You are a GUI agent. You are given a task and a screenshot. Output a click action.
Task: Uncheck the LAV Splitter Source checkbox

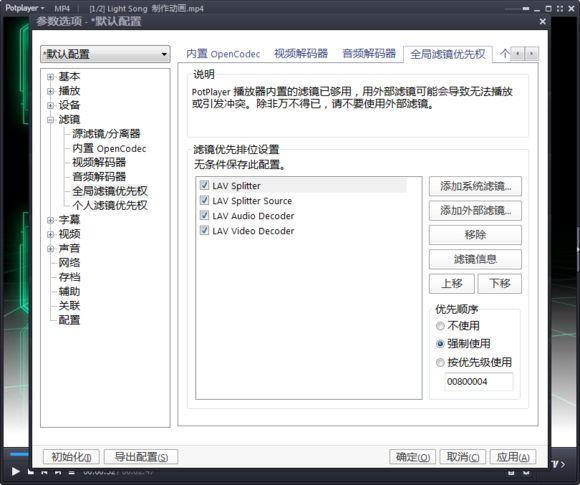[204, 201]
